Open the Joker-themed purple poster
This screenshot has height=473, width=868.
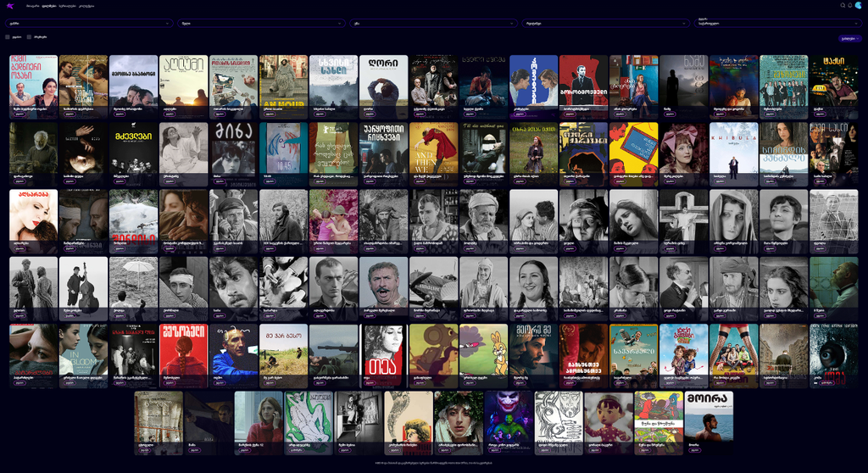(509, 423)
